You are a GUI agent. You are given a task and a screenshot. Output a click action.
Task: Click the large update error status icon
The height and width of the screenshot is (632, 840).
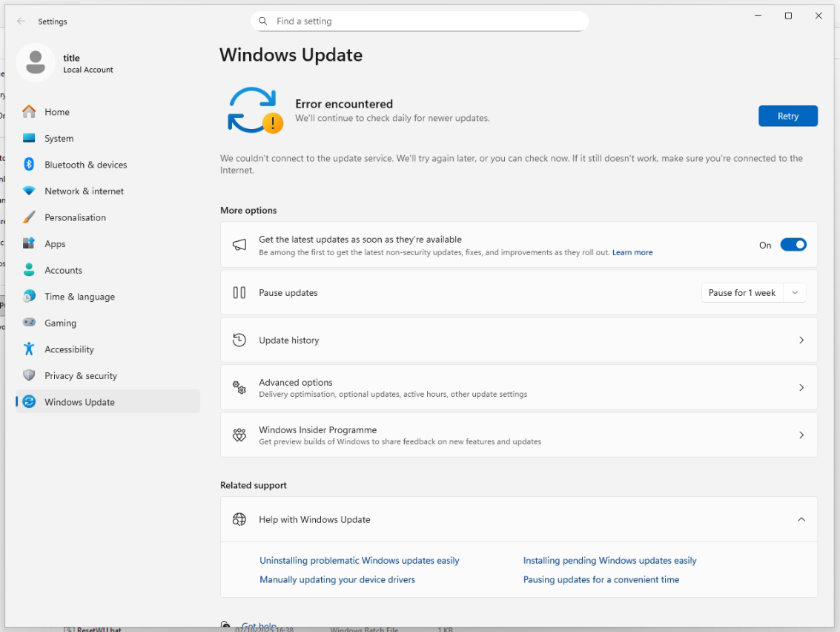255,111
